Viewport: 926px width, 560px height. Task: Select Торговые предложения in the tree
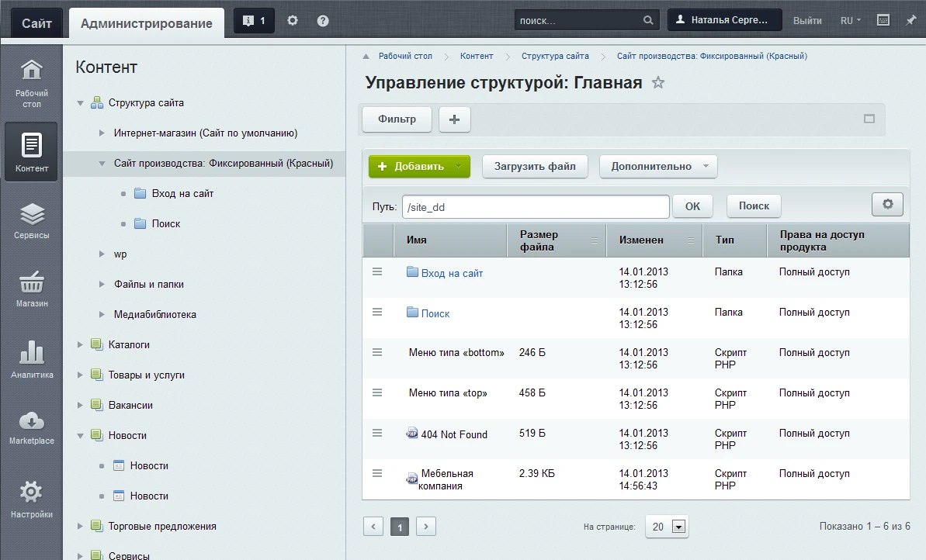point(161,526)
